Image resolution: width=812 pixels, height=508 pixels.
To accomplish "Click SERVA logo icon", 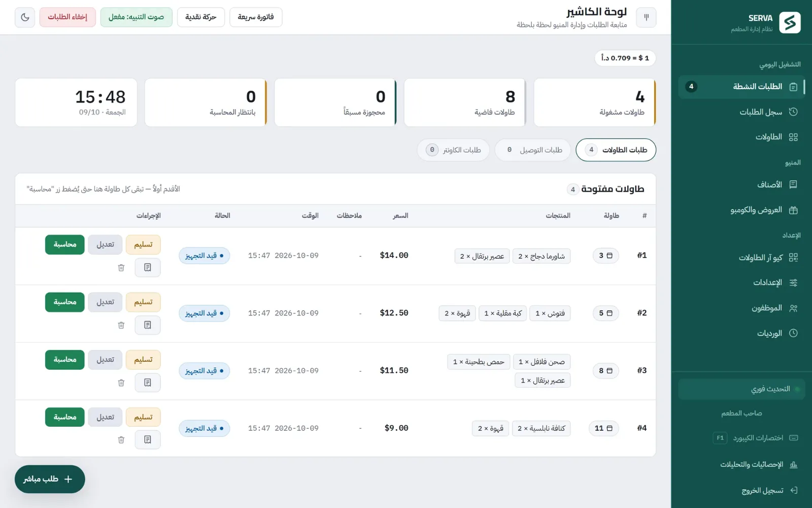I will click(790, 22).
